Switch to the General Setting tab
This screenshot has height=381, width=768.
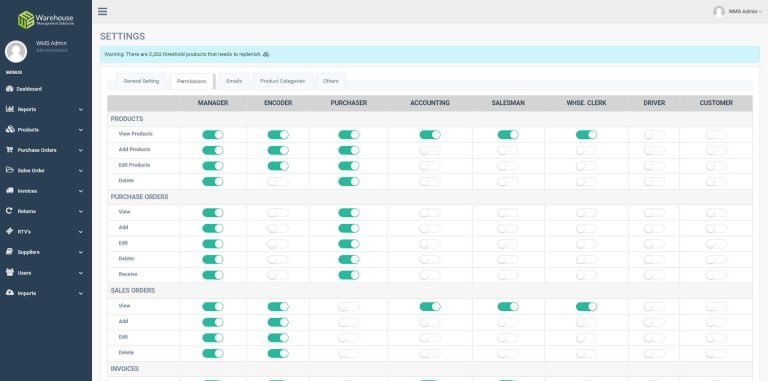(x=141, y=81)
